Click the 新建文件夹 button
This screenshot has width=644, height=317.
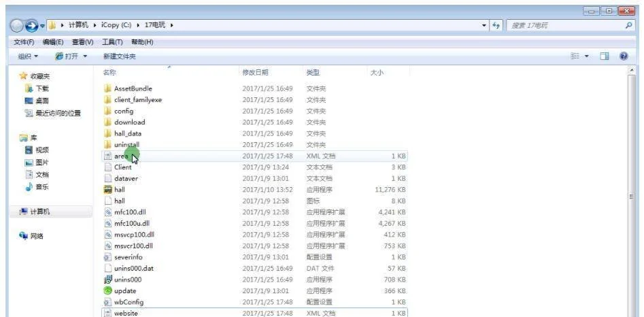pyautogui.click(x=120, y=56)
